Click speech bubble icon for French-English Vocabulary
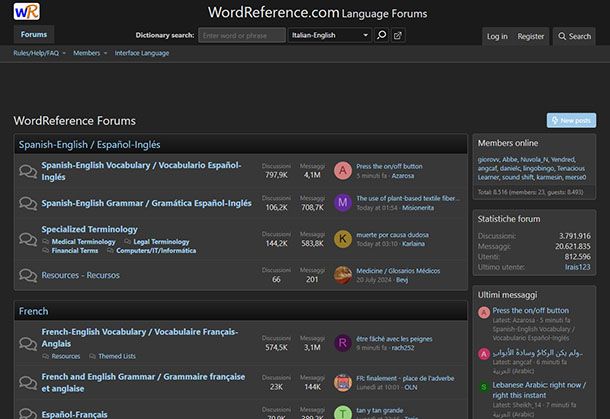The height and width of the screenshot is (419, 610). [x=28, y=343]
